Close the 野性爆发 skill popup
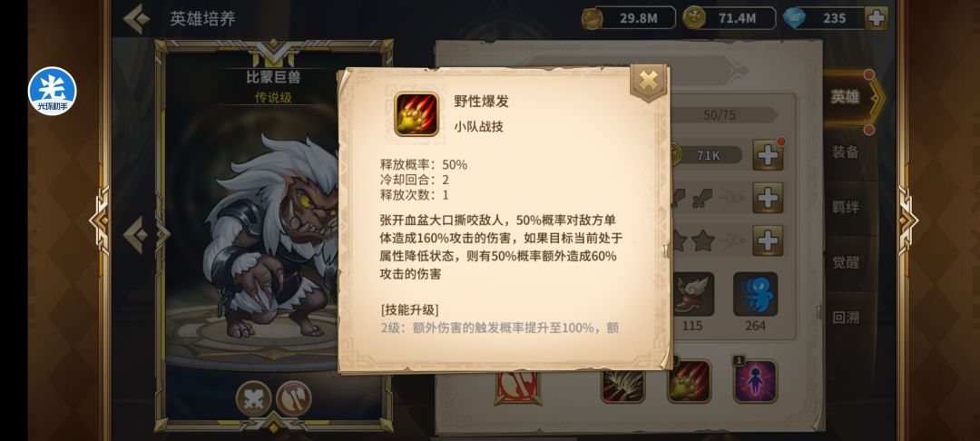980x441 pixels. [649, 80]
